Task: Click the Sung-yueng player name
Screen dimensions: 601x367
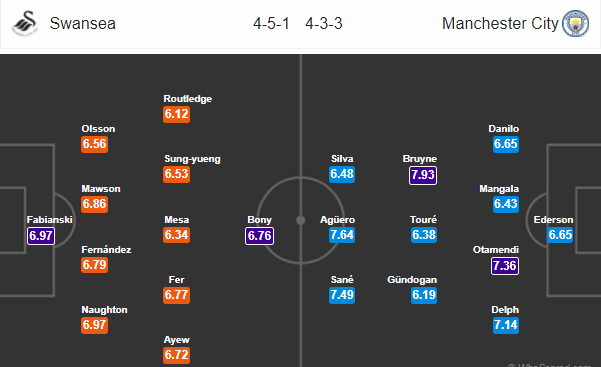Action: 192,159
